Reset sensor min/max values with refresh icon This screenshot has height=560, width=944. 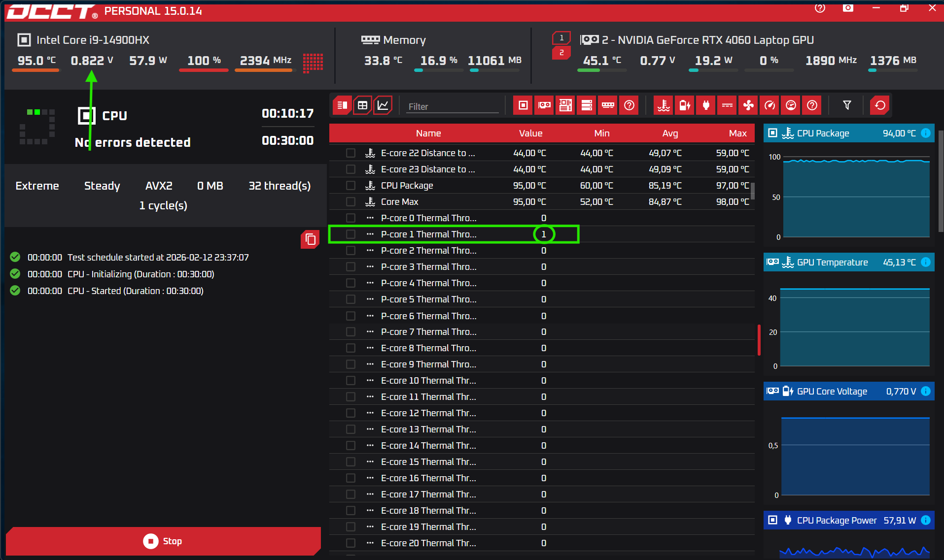(880, 105)
